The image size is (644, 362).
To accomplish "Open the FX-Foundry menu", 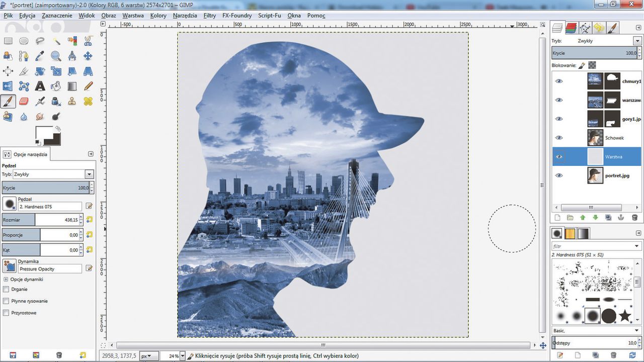I will 237,16.
